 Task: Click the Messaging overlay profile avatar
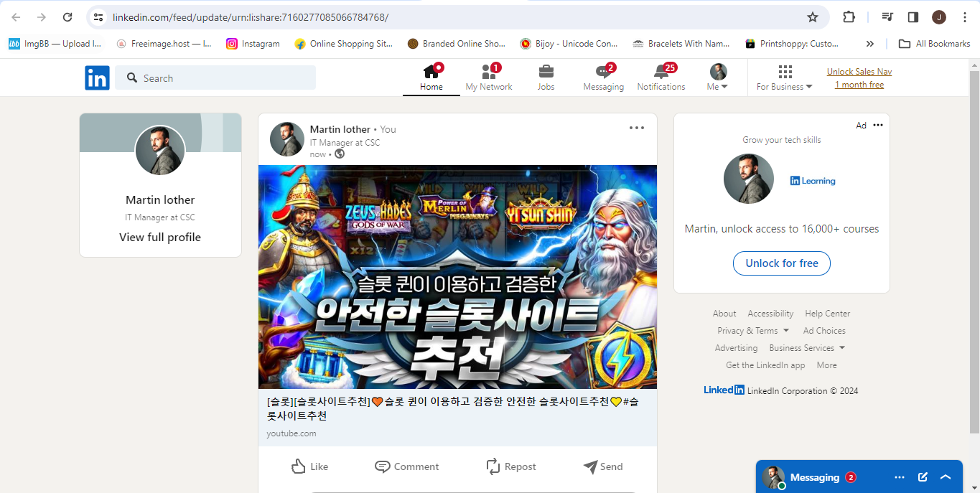click(x=773, y=477)
